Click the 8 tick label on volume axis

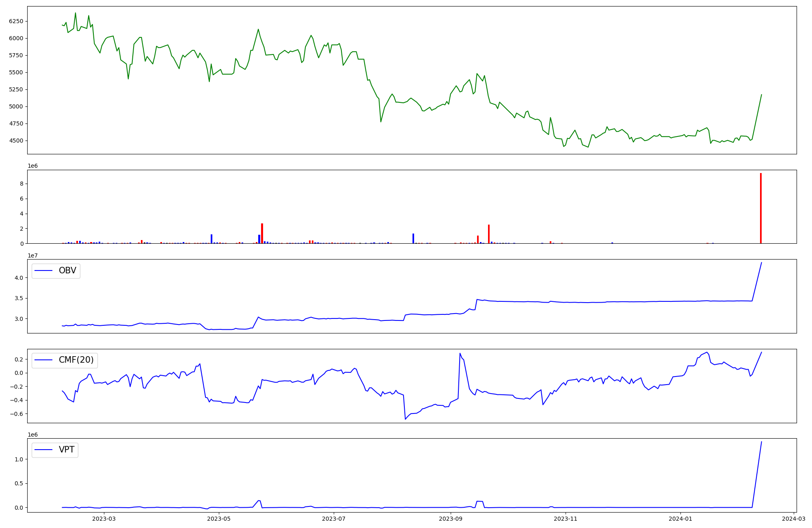click(x=22, y=184)
